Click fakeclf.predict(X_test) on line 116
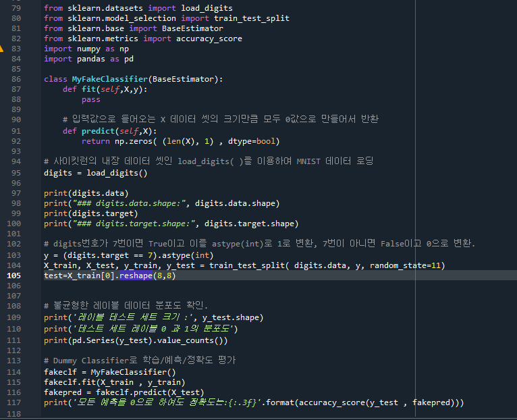The height and width of the screenshot is (420, 517). pyautogui.click(x=150, y=392)
